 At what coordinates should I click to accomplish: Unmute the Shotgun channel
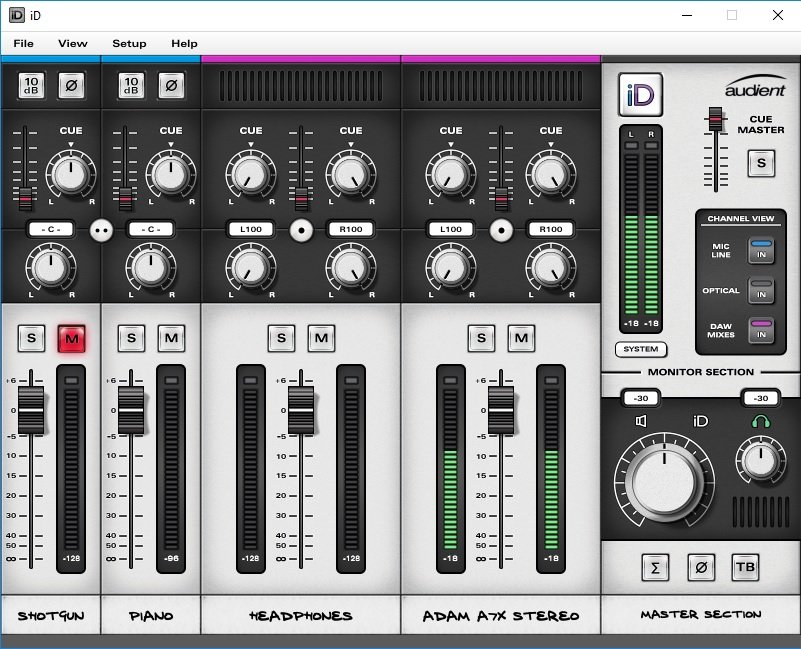72,338
